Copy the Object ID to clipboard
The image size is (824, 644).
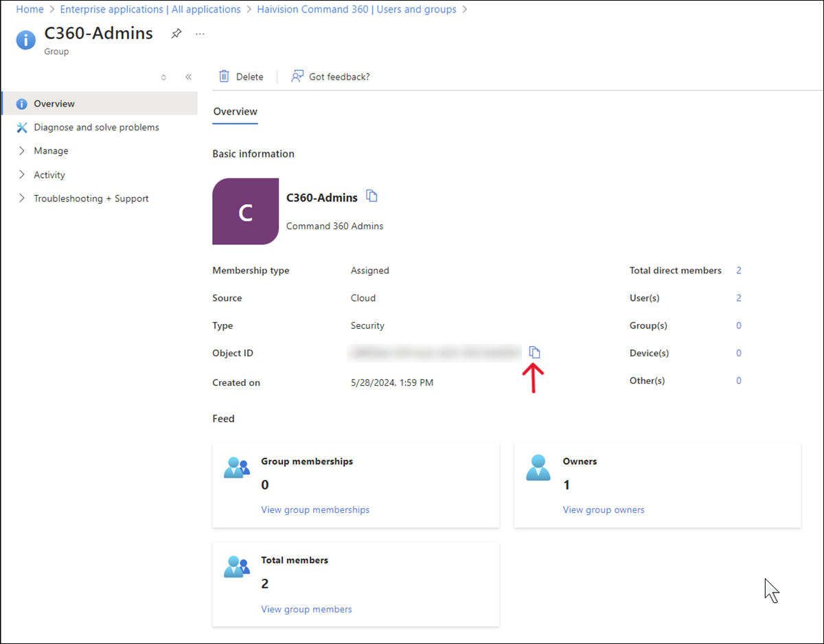pos(535,353)
